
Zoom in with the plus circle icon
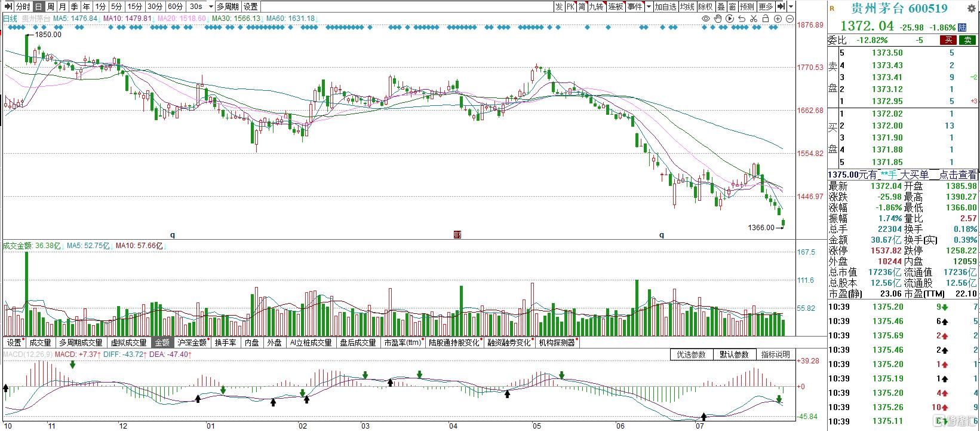point(778,19)
